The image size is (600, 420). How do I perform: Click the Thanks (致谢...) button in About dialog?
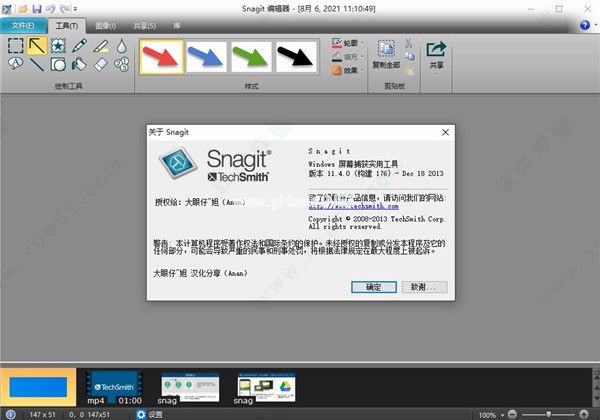[x=424, y=287]
